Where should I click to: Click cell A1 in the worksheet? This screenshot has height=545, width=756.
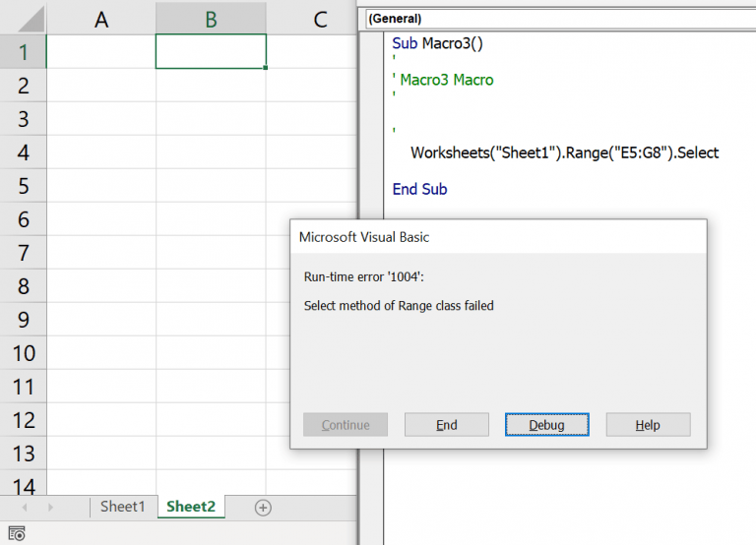pos(101,51)
